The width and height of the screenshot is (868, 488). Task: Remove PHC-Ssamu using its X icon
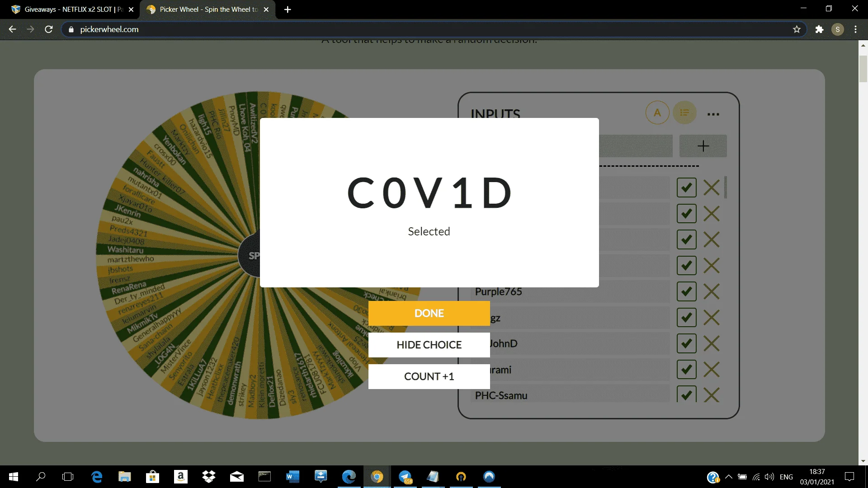[x=712, y=395]
